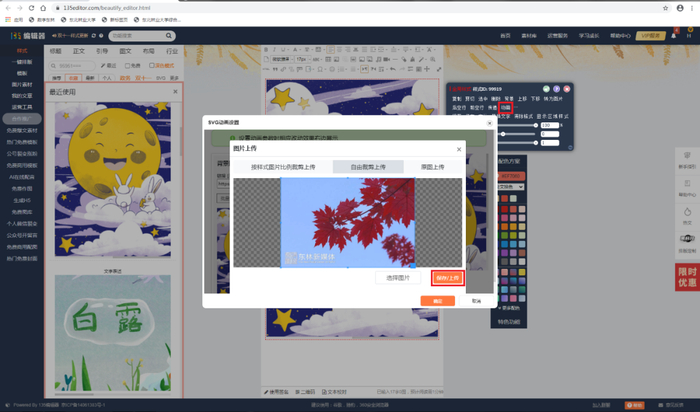
Task: Open the 正文 style category tab
Action: point(79,51)
